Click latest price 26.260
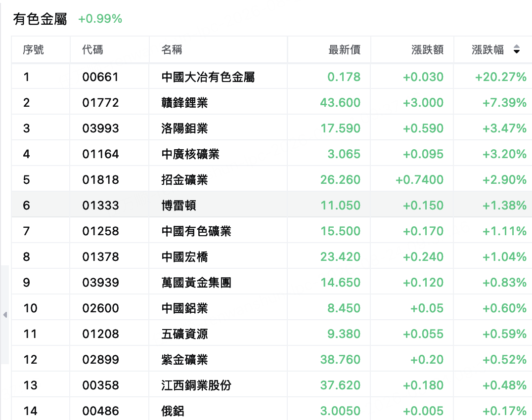Screen dimensions: 532x420 pos(340,180)
